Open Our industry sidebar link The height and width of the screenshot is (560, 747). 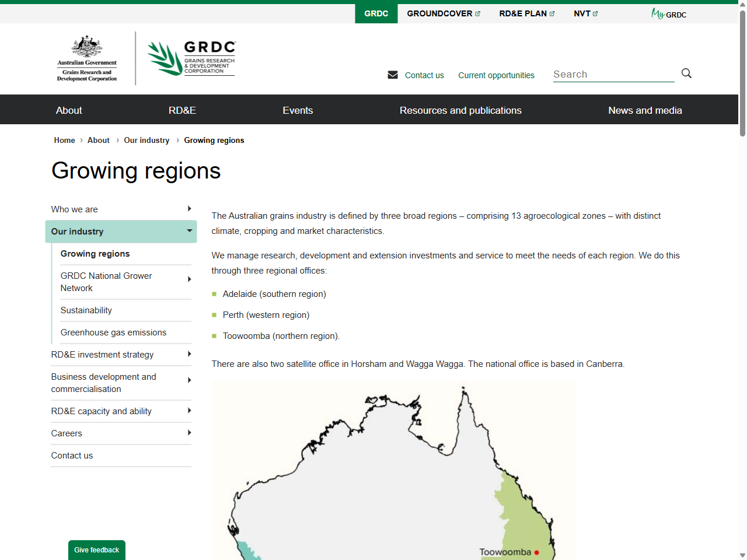pyautogui.click(x=77, y=232)
